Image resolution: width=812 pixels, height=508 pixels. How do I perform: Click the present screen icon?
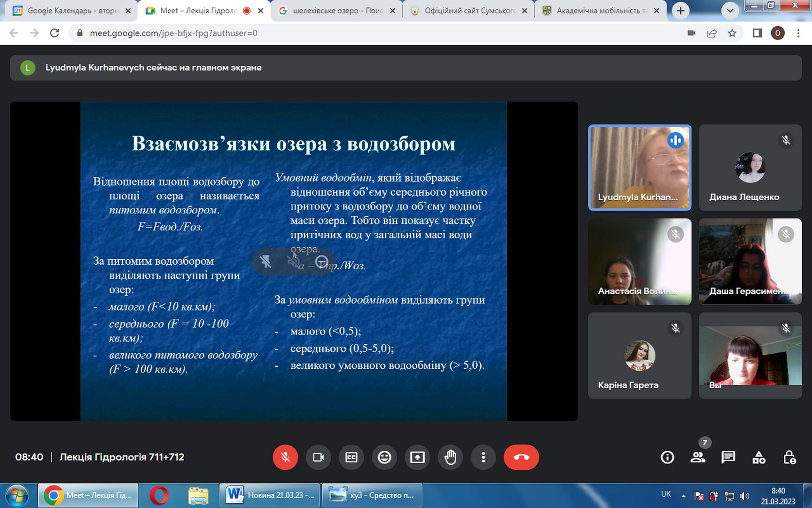point(417,457)
